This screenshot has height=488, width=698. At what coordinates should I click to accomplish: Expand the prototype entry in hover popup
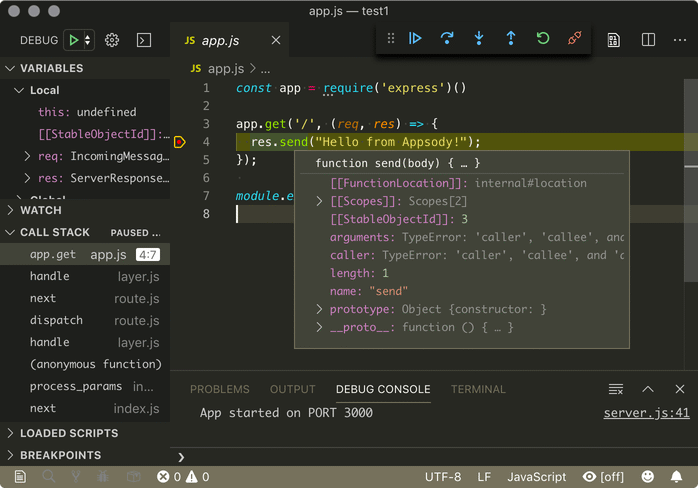coord(319,309)
